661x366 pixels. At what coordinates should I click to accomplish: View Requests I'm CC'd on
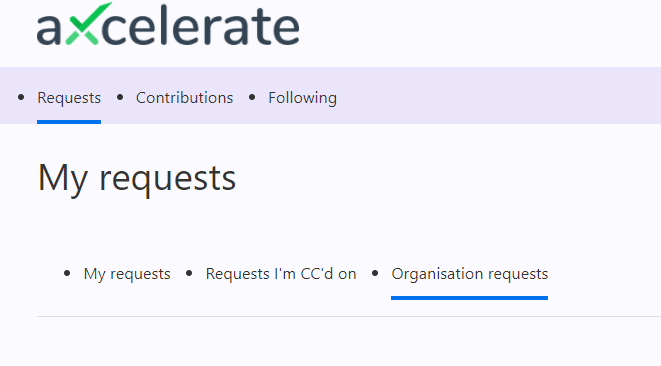(281, 274)
